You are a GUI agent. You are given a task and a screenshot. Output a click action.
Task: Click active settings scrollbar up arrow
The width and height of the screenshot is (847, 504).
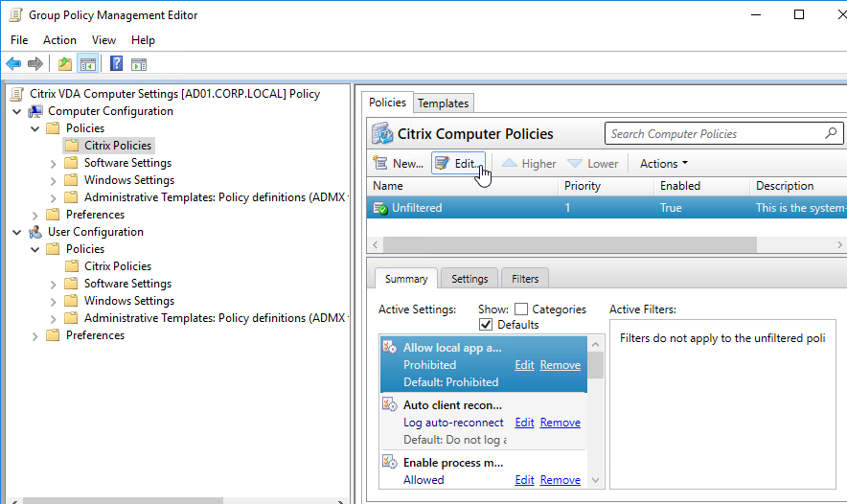[595, 344]
